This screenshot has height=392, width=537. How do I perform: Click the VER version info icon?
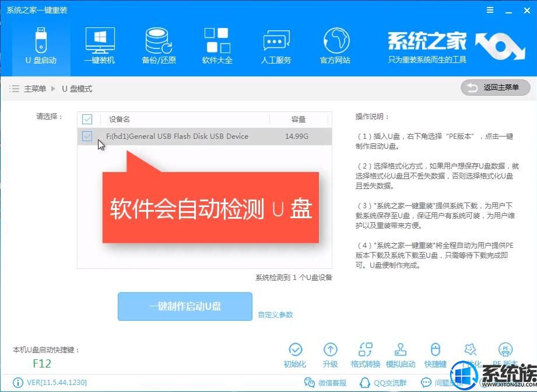[x=18, y=383]
